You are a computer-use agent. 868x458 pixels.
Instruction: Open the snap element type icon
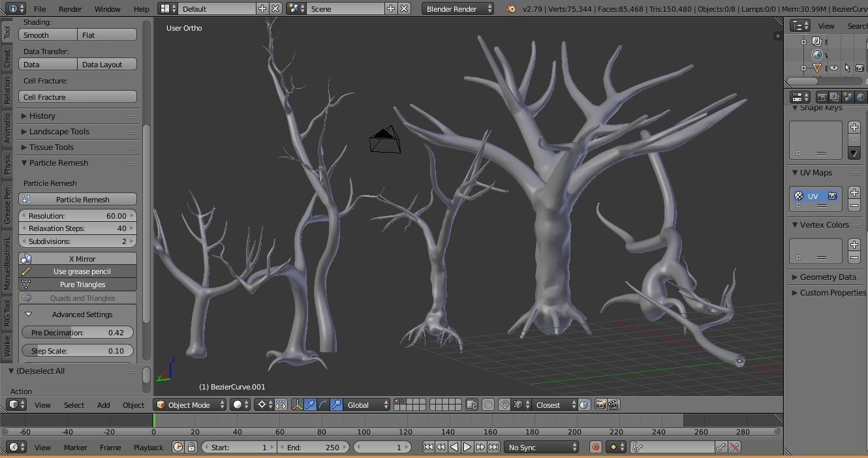point(521,405)
